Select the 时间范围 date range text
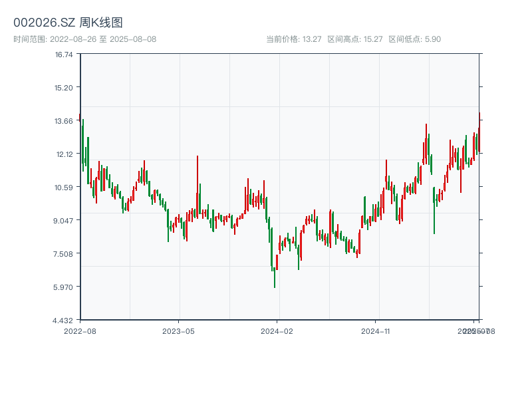 (84, 39)
